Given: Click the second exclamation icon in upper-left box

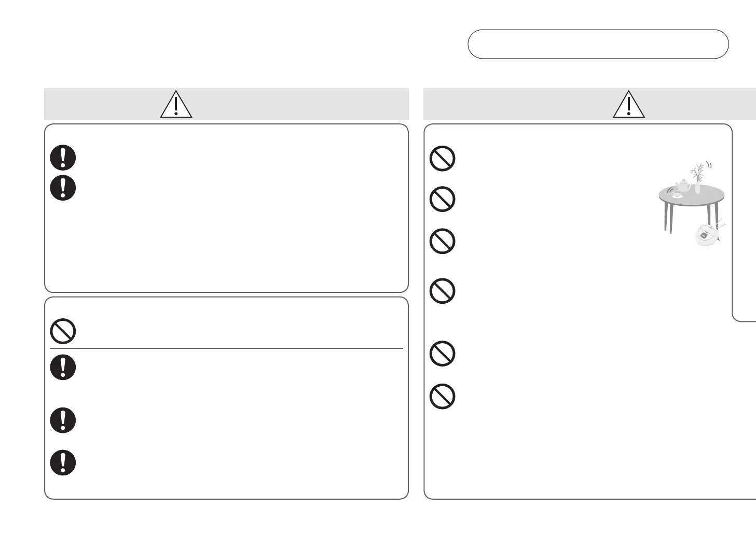Looking at the screenshot, I should pyautogui.click(x=63, y=188).
